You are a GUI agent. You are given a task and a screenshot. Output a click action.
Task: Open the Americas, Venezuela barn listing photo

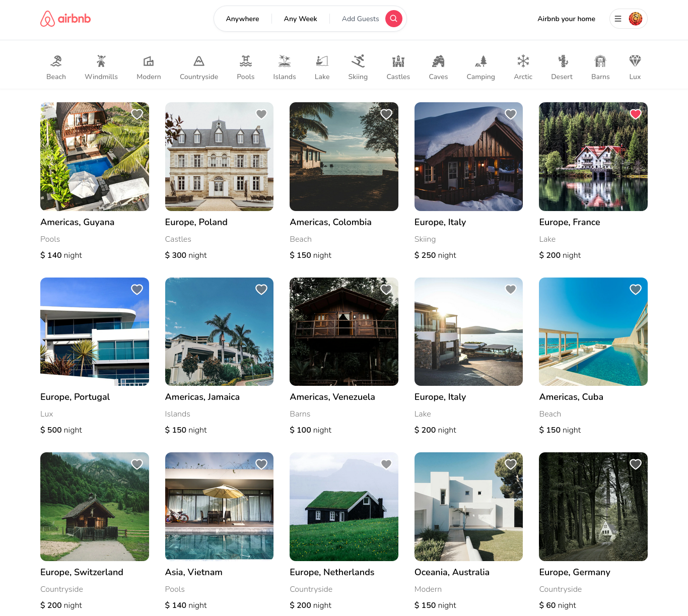click(343, 331)
